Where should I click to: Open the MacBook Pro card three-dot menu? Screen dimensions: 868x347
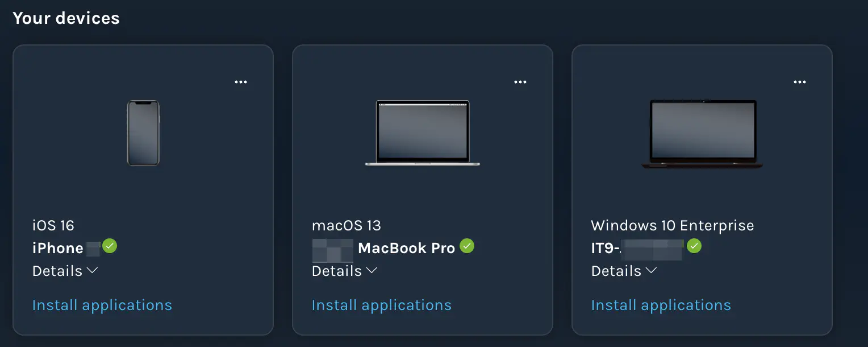click(520, 82)
